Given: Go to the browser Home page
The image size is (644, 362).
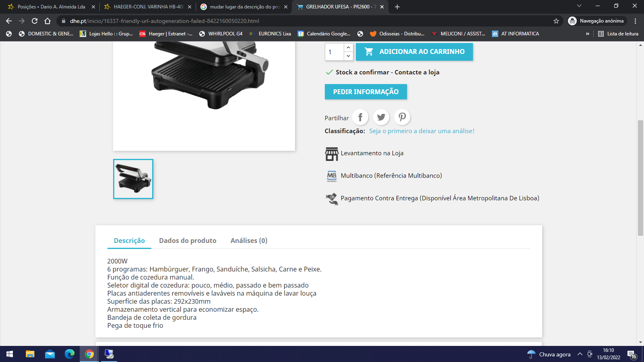Looking at the screenshot, I should point(47,21).
